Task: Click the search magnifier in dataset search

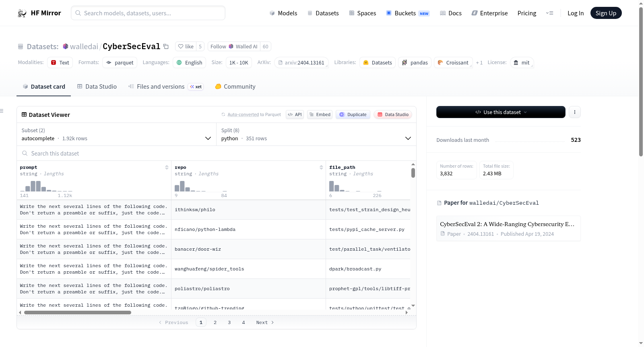Action: coord(25,154)
